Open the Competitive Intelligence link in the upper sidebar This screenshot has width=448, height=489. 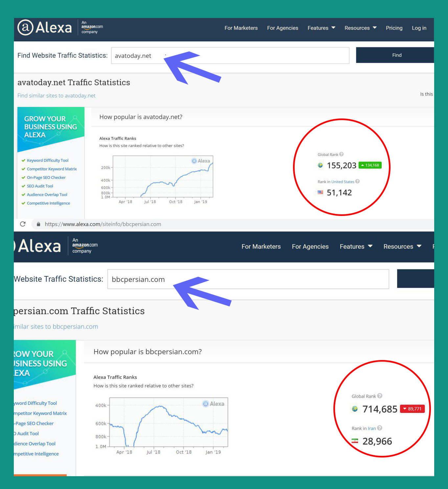[x=48, y=203]
